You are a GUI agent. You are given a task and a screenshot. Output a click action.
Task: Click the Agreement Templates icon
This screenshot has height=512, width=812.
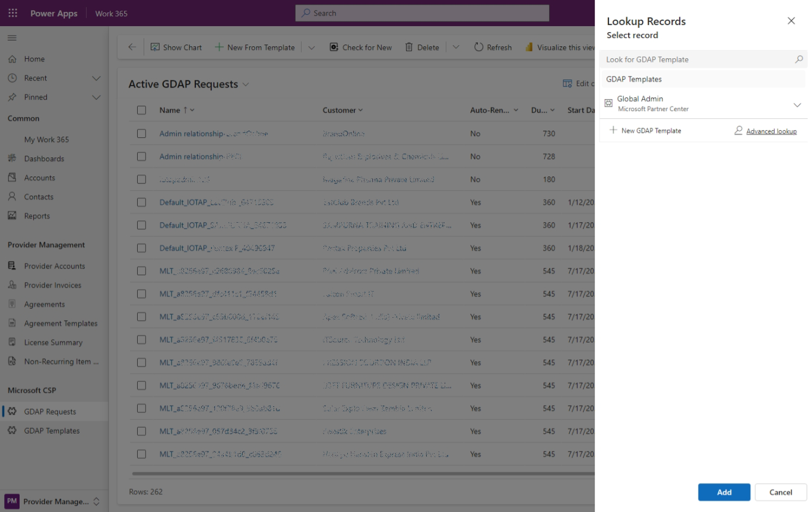coord(12,323)
